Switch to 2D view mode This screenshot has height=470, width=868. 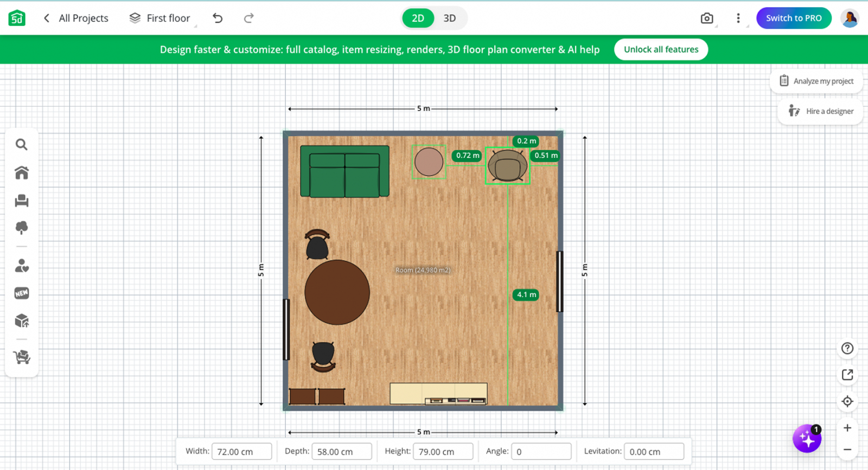click(x=418, y=18)
